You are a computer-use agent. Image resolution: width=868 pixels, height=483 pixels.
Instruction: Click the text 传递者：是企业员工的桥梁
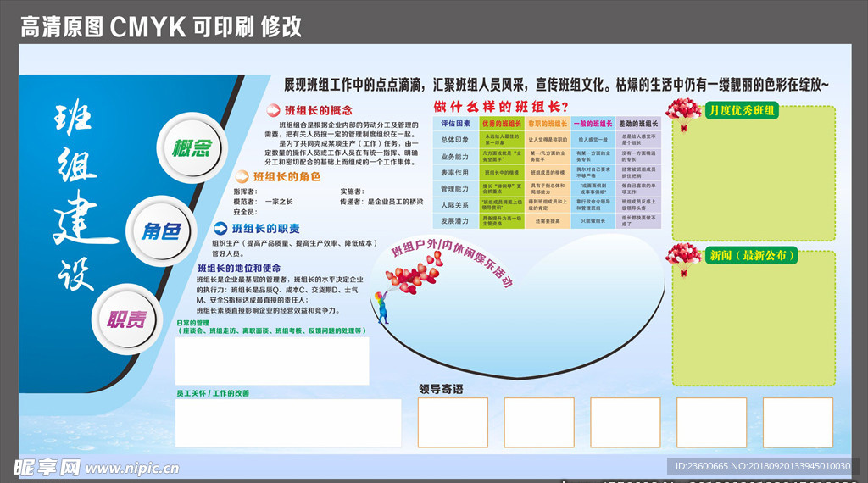pos(382,202)
